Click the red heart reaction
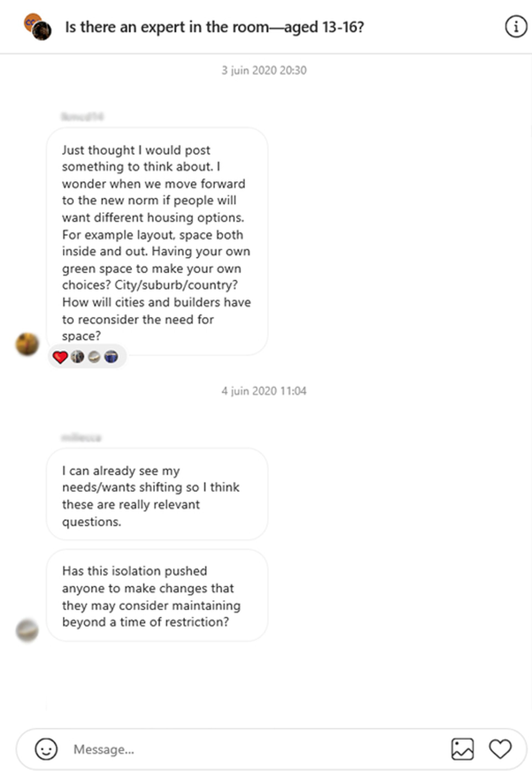This screenshot has height=781, width=532. click(60, 357)
